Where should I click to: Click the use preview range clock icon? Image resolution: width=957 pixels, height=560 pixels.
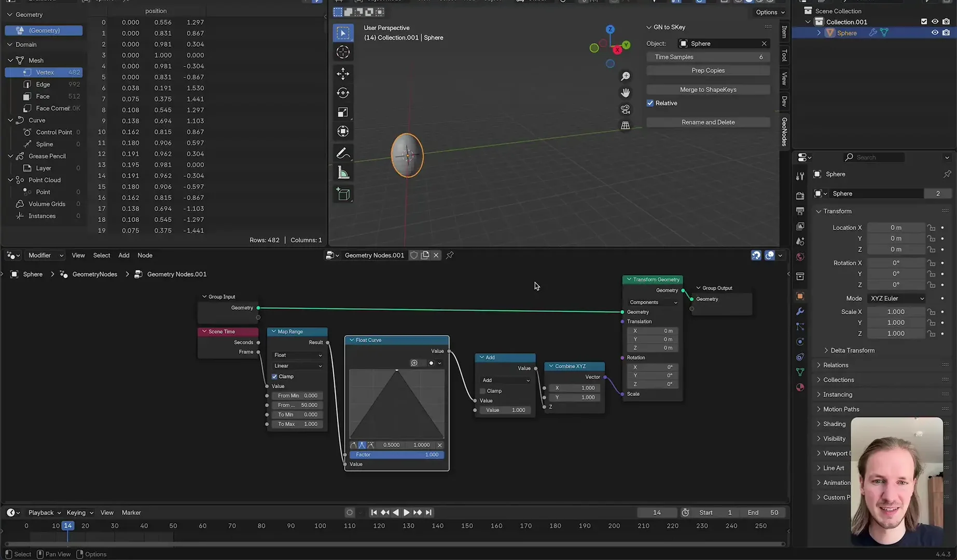[685, 512]
